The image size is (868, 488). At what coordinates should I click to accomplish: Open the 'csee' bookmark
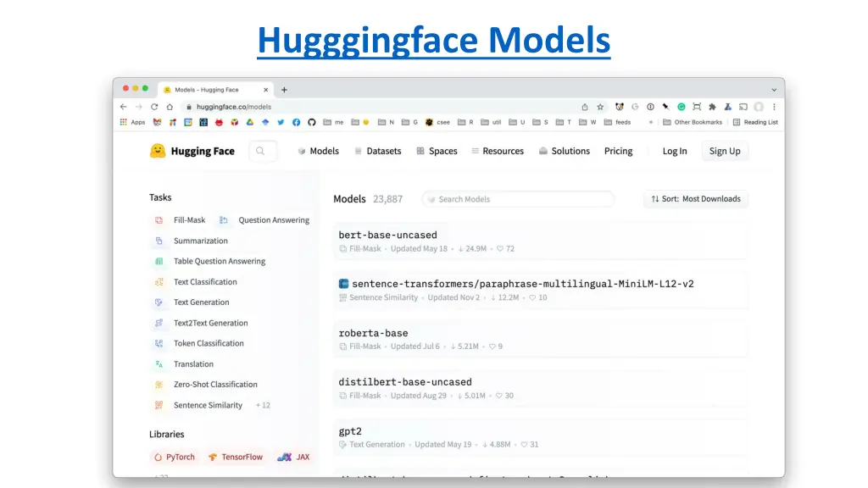[437, 122]
